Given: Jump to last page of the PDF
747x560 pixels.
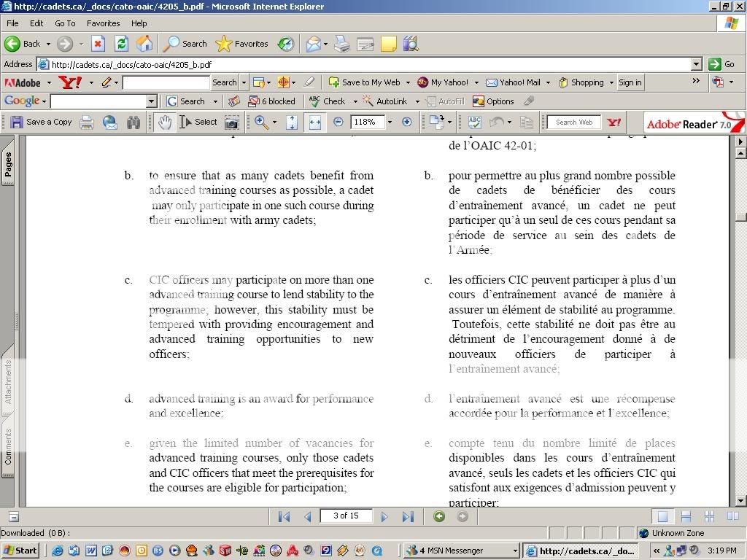Looking at the screenshot, I should (x=408, y=516).
